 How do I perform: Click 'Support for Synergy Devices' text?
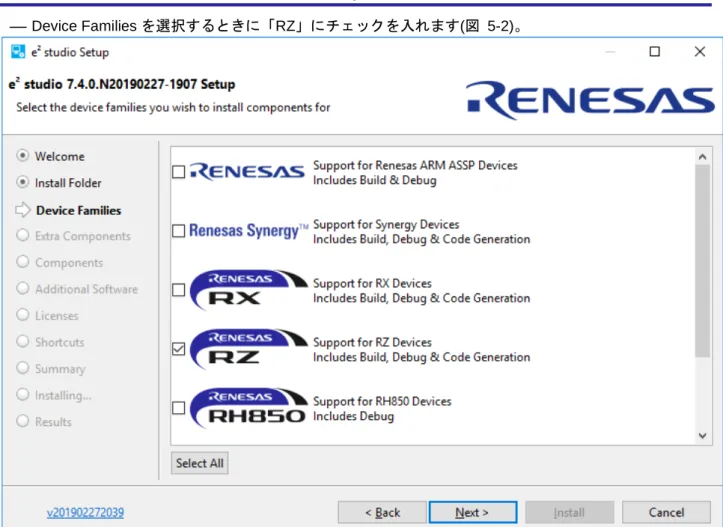click(386, 224)
